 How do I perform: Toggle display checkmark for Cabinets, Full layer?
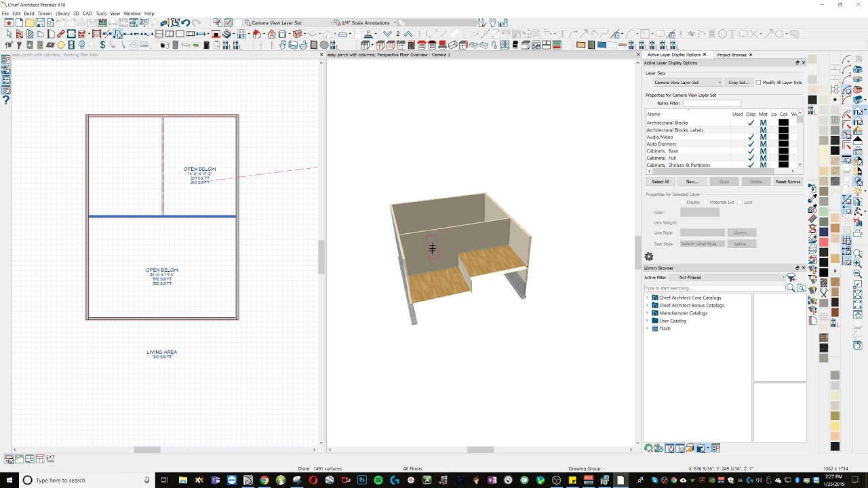point(751,158)
